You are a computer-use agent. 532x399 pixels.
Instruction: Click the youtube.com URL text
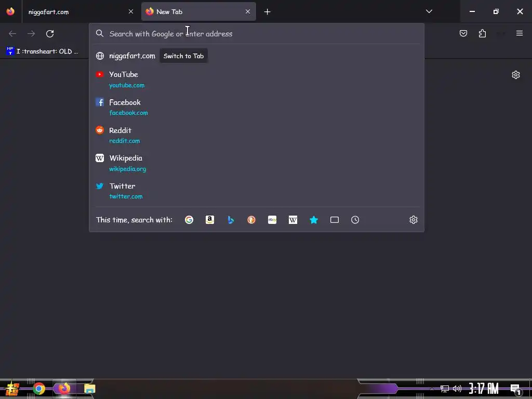tap(127, 85)
